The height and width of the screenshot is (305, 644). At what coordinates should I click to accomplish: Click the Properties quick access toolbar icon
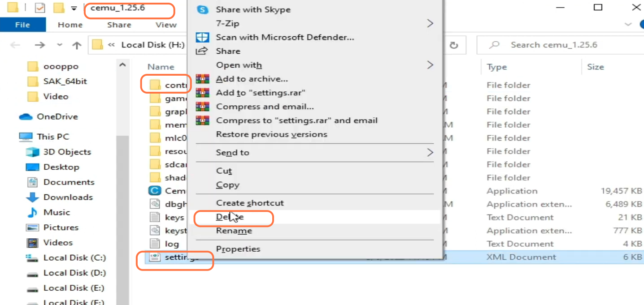40,8
